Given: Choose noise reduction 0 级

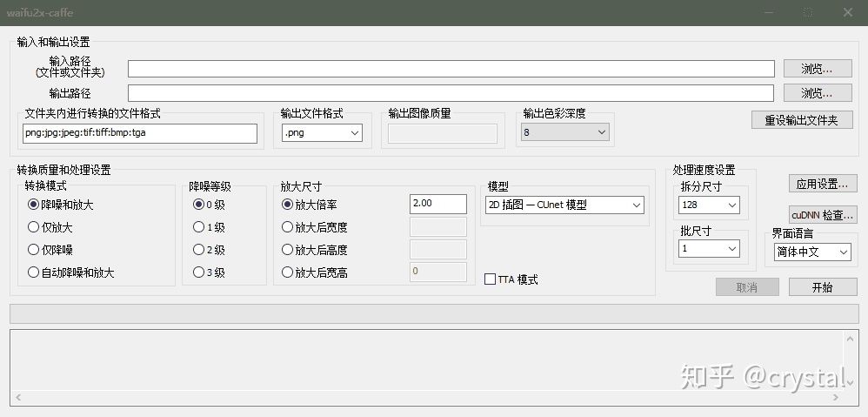Looking at the screenshot, I should click(x=209, y=205).
